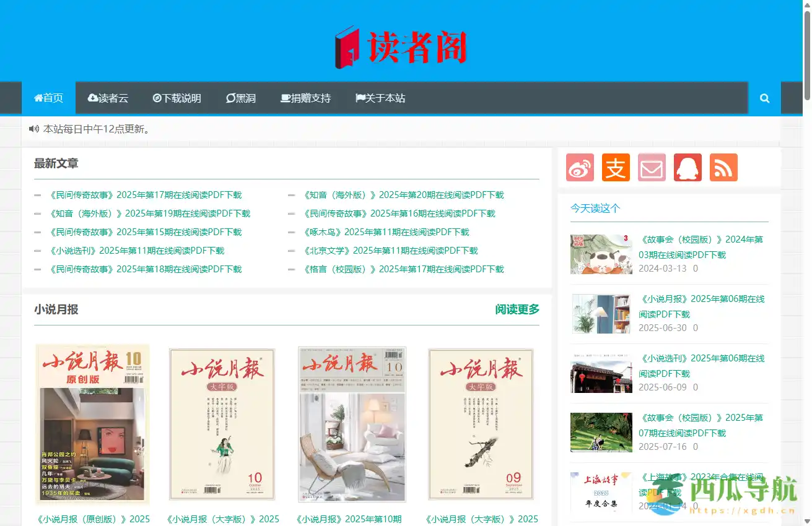812x526 pixels.
Task: Navigate to the 黑洞 section
Action: 241,98
